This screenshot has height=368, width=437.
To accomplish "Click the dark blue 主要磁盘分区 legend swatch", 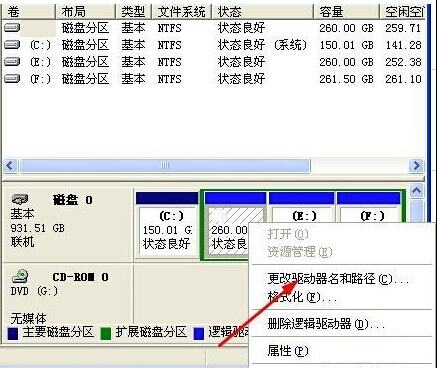I will [13, 333].
